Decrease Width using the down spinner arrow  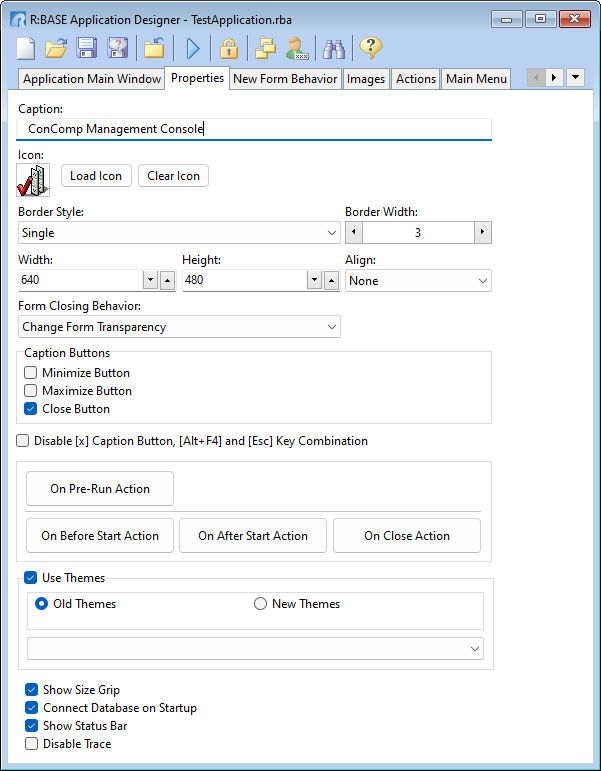click(x=150, y=280)
